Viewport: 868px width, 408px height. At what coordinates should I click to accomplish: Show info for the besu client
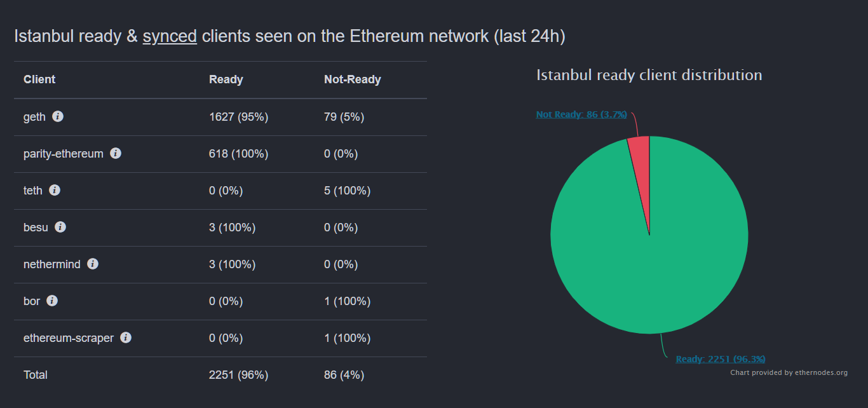point(60,227)
